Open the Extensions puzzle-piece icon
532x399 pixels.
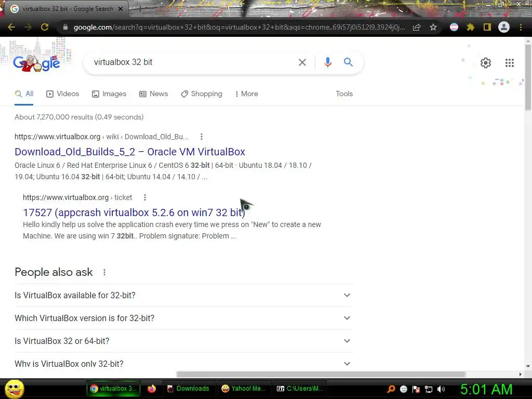471,27
